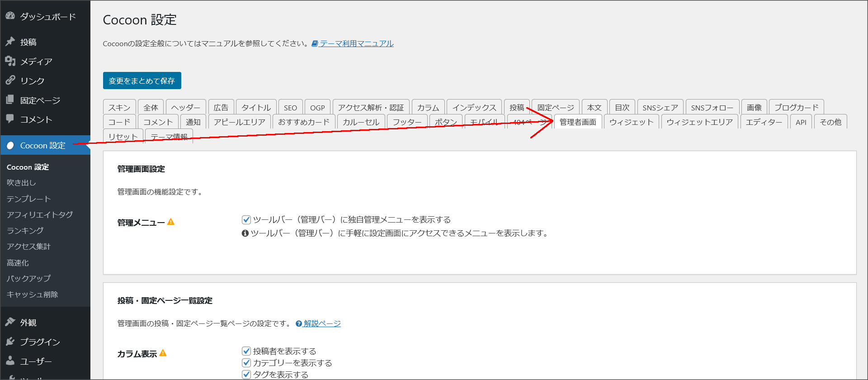
Task: Select the おすすめカード tab
Action: tap(304, 122)
